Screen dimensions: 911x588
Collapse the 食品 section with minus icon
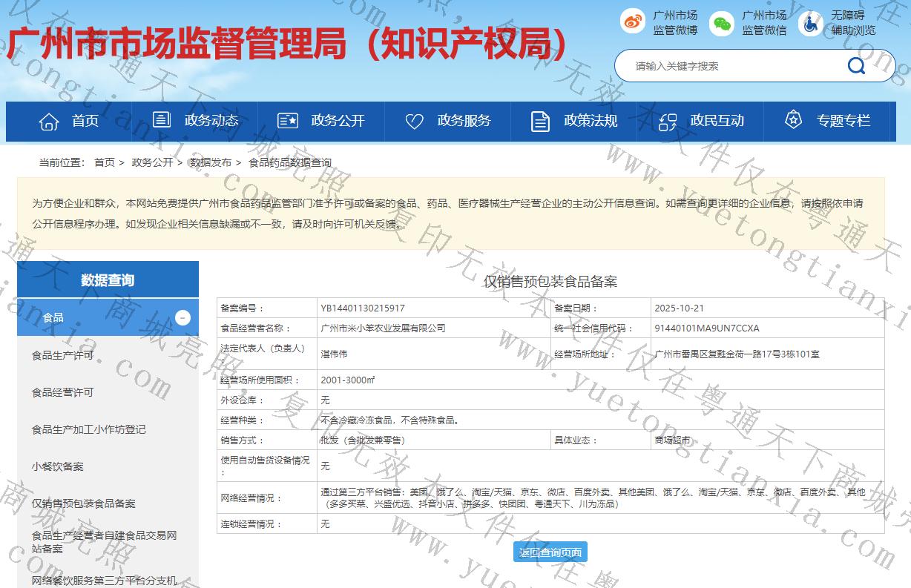tap(183, 317)
